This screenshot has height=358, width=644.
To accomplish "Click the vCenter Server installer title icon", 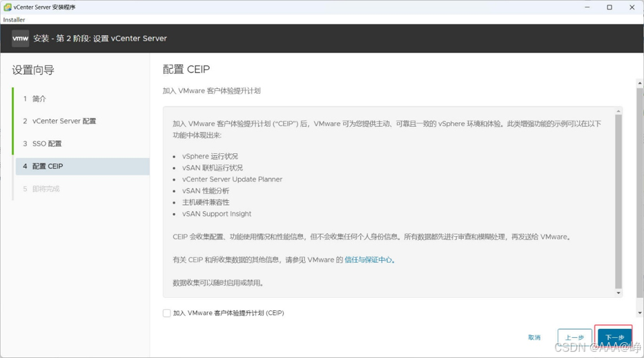I will pyautogui.click(x=8, y=7).
